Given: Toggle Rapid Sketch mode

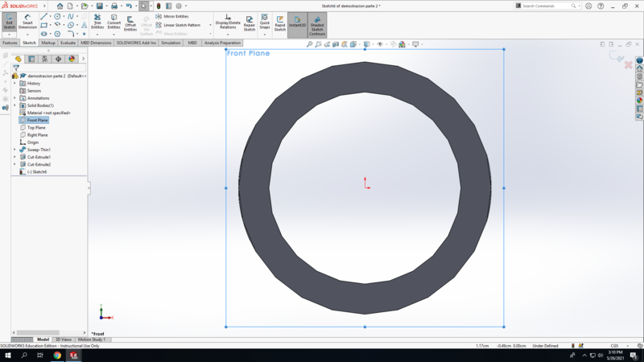Looking at the screenshot, I should [x=279, y=23].
